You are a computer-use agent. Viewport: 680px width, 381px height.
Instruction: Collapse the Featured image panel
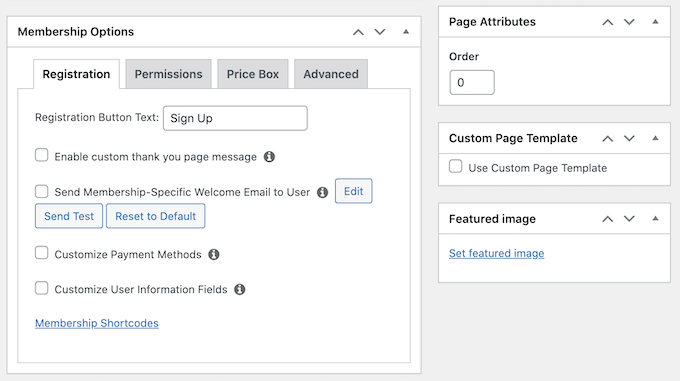click(655, 218)
